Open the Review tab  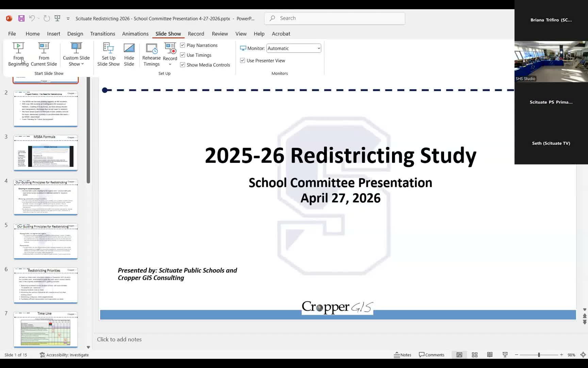pyautogui.click(x=220, y=34)
